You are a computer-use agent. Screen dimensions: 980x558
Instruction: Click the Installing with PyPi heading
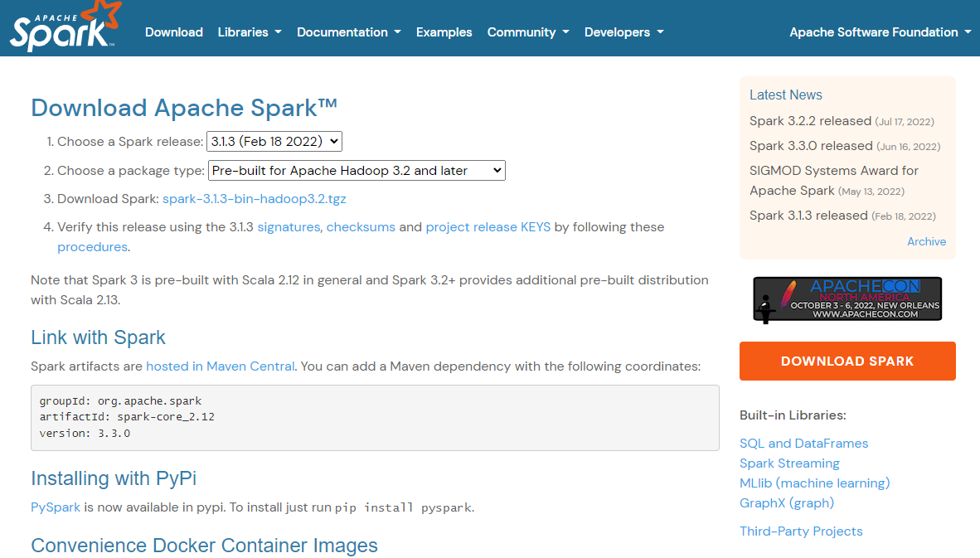click(x=114, y=478)
